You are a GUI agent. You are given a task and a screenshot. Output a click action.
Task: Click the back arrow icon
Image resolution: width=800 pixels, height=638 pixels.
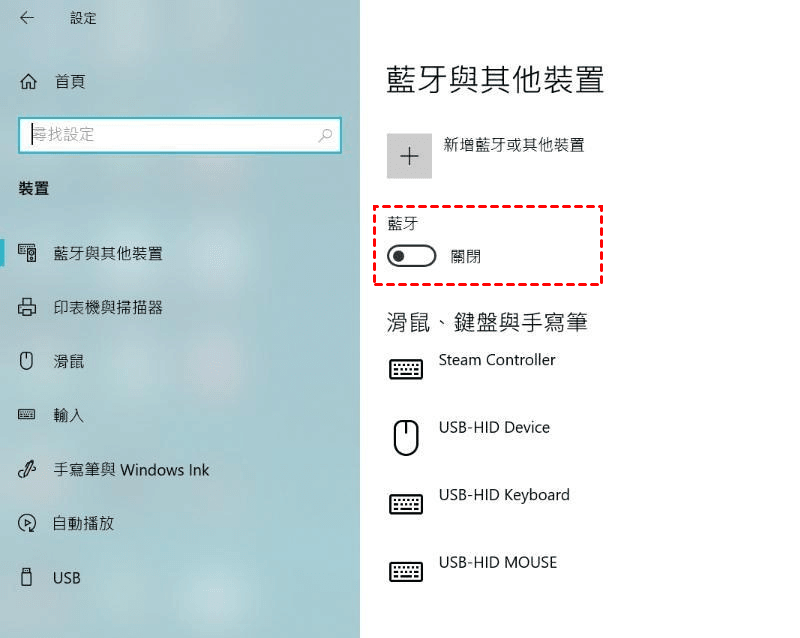[x=27, y=18]
